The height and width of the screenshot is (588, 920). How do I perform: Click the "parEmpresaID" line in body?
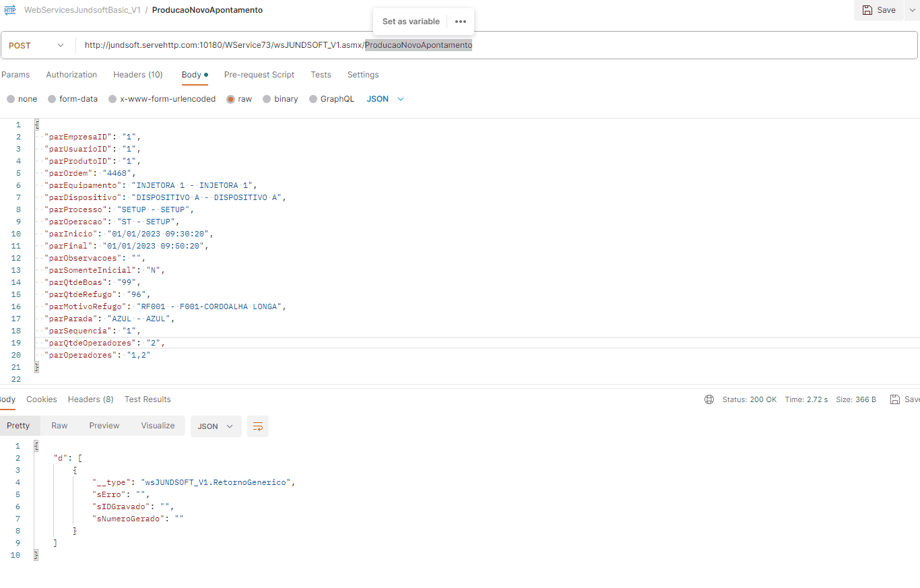[92, 137]
